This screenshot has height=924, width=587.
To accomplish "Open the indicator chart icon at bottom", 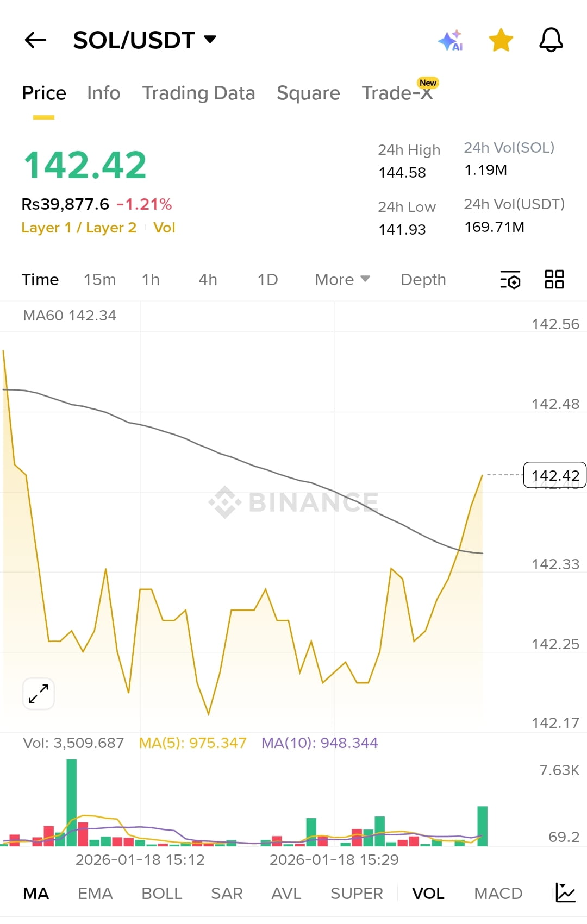I will point(565,893).
